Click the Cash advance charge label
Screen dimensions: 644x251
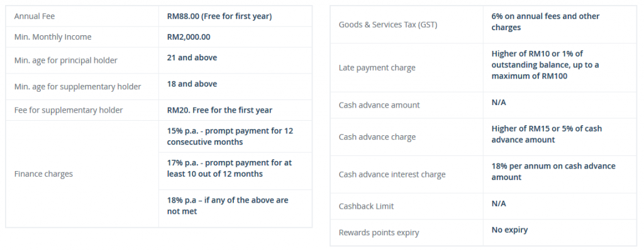[x=377, y=137]
